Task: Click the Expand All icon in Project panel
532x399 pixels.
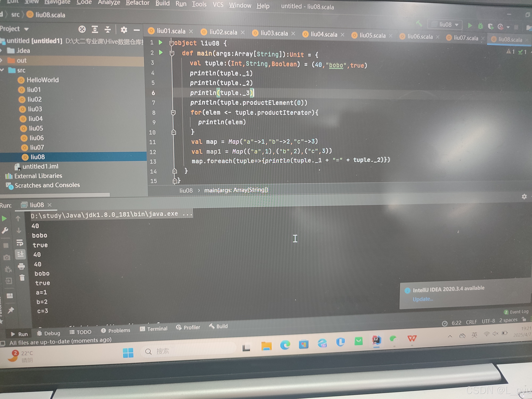Action: 95,30
